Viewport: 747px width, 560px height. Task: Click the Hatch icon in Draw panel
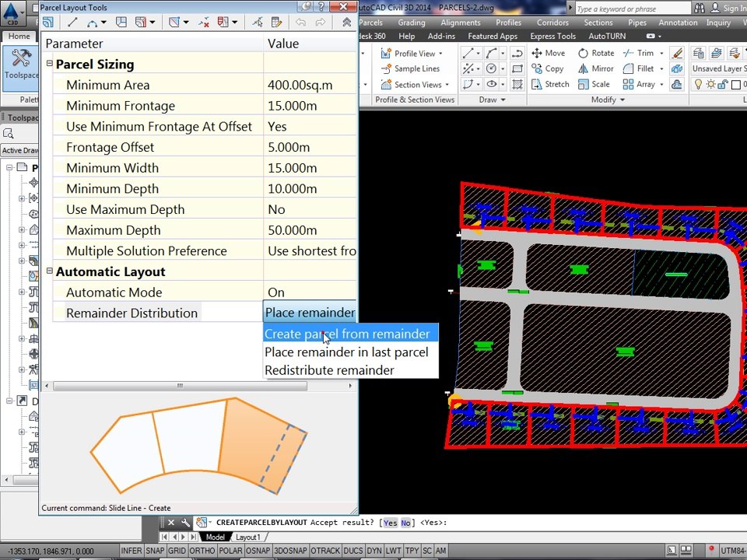517,84
